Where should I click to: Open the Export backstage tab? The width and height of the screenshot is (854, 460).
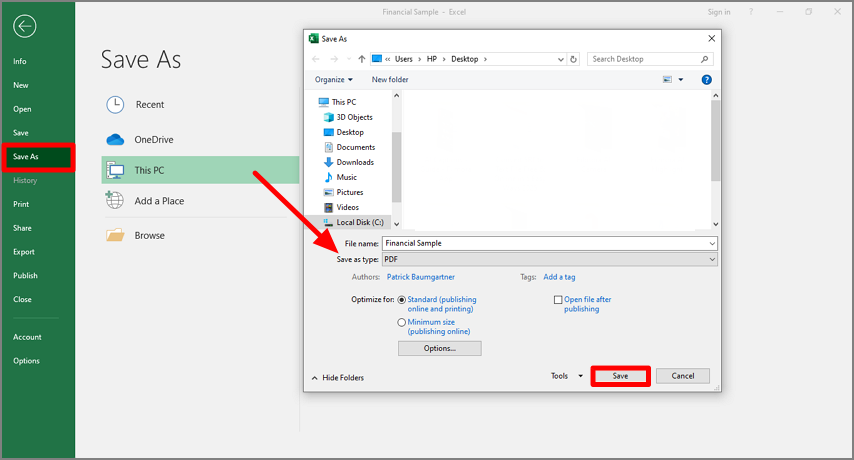tap(23, 252)
